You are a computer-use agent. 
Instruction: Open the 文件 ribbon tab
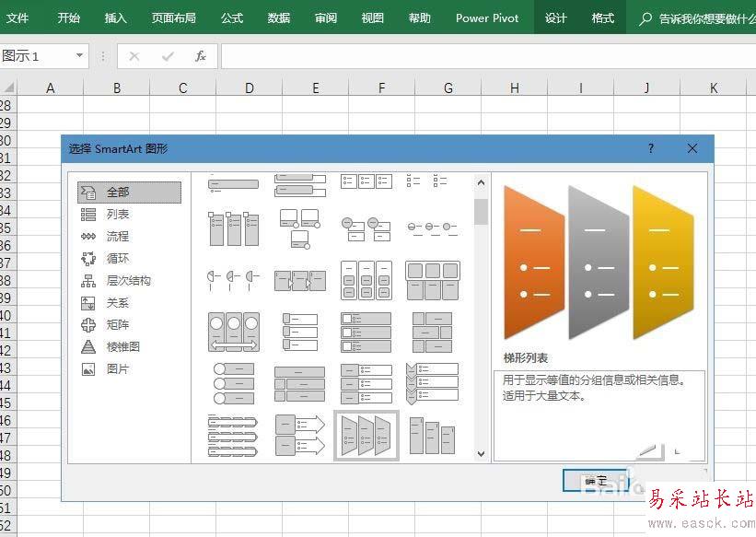[x=17, y=18]
